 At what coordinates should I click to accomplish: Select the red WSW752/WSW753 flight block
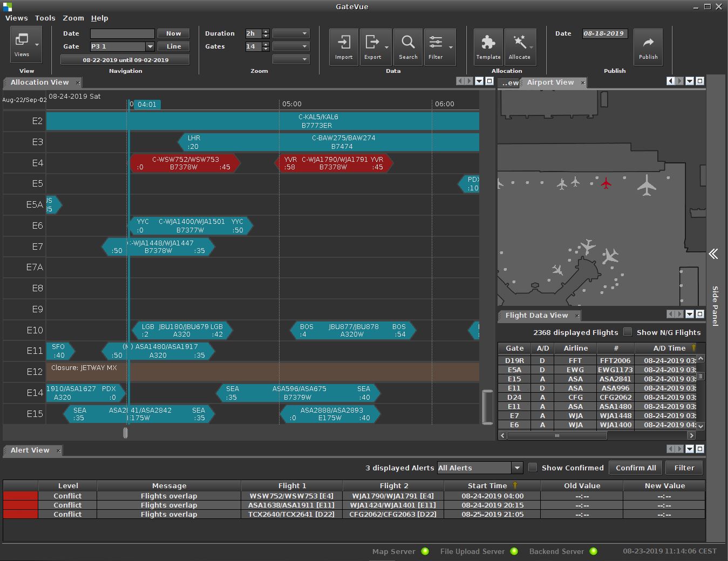[185, 163]
